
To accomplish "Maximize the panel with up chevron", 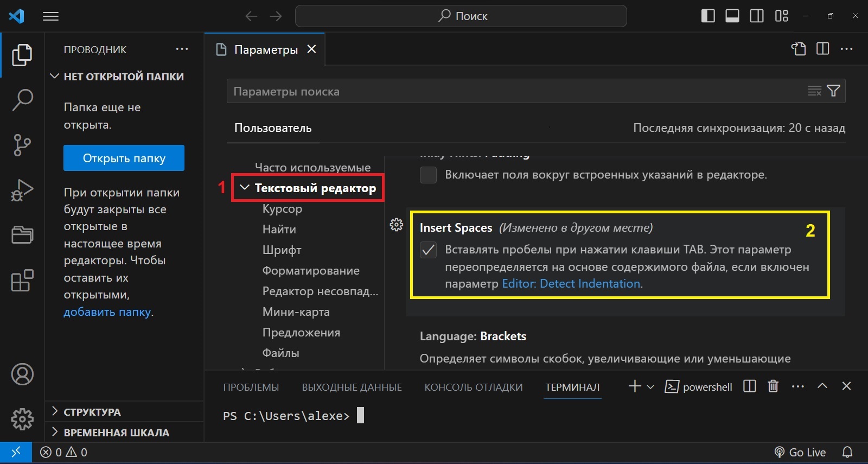I will (822, 386).
